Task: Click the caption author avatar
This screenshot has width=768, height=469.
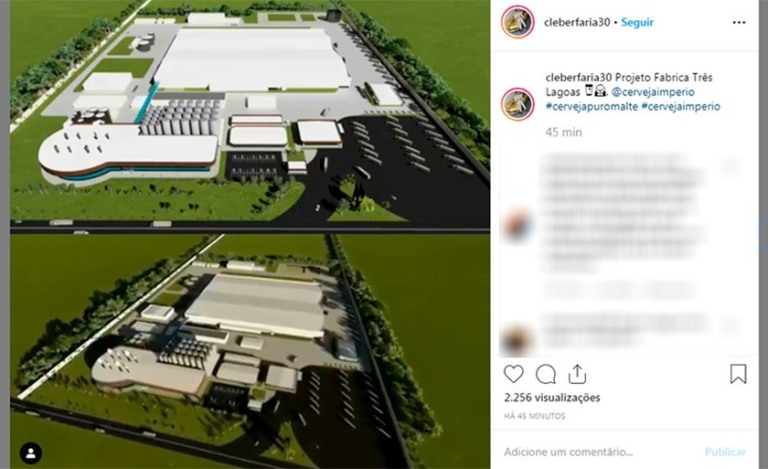Action: [x=517, y=105]
